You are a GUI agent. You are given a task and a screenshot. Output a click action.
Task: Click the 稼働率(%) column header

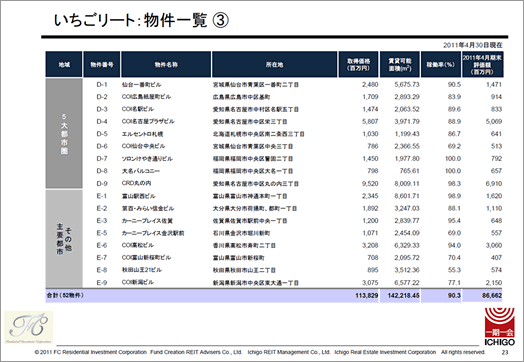440,65
